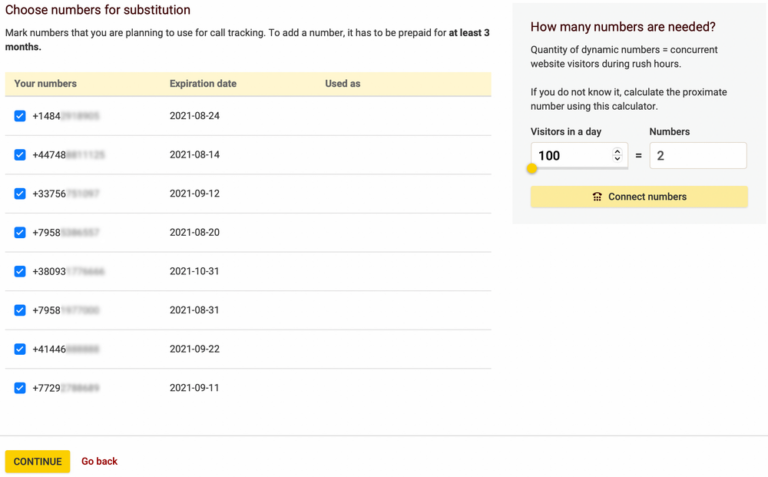768x477 pixels.
Task: Uncheck the +44748 number checkbox
Action: (20, 155)
